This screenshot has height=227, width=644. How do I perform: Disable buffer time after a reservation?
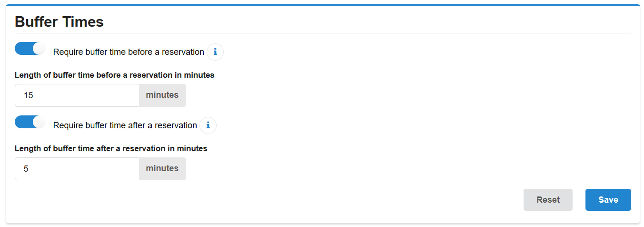click(30, 122)
